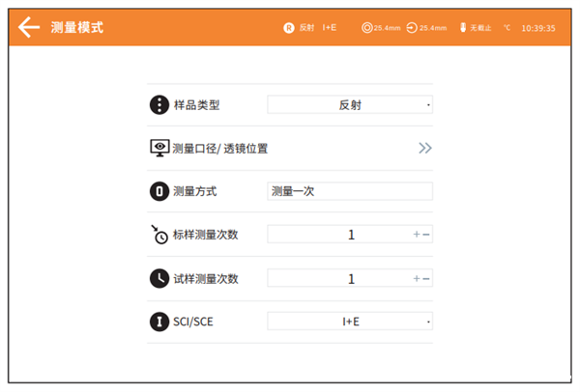Expand 测量口径/透镜位置 with the double chevron

pos(424,148)
